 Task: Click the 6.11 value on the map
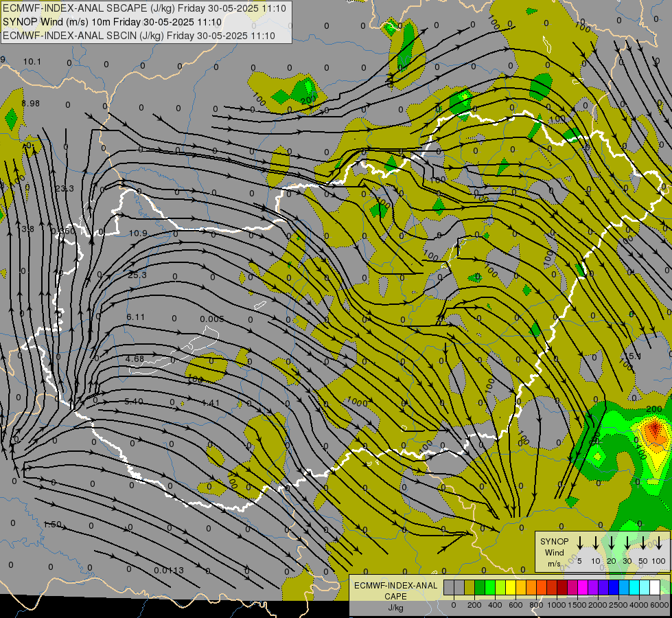pos(135,317)
